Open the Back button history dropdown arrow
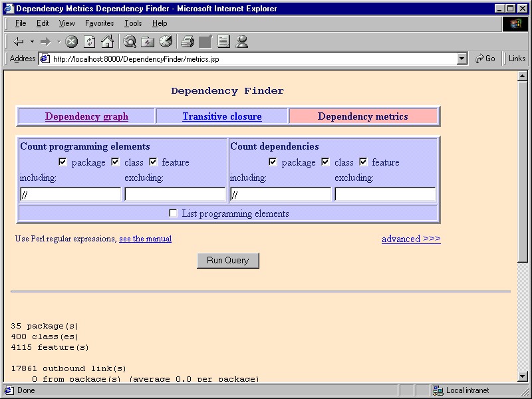 (32, 42)
